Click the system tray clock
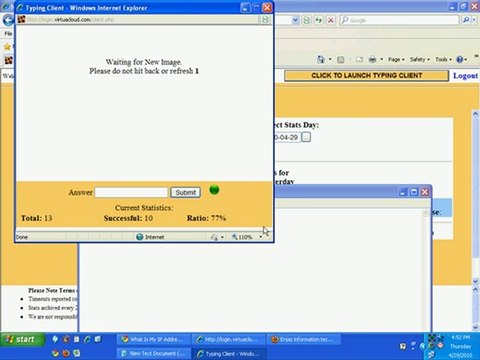The height and width of the screenshot is (360, 480). pos(460,346)
